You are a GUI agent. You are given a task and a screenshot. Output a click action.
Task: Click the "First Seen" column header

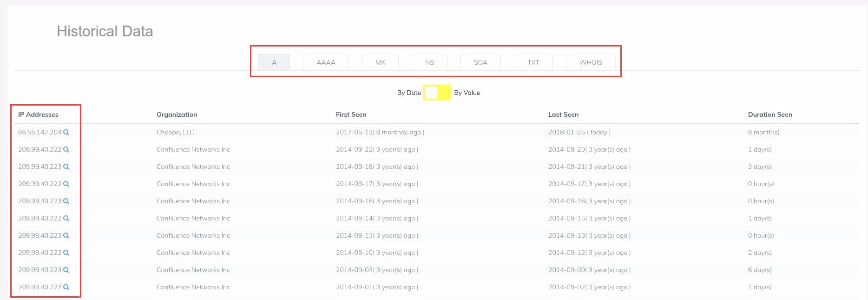[351, 114]
